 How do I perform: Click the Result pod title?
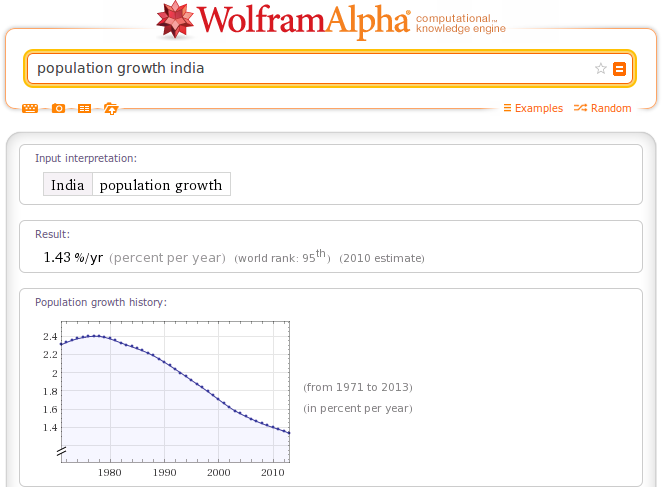(52, 234)
